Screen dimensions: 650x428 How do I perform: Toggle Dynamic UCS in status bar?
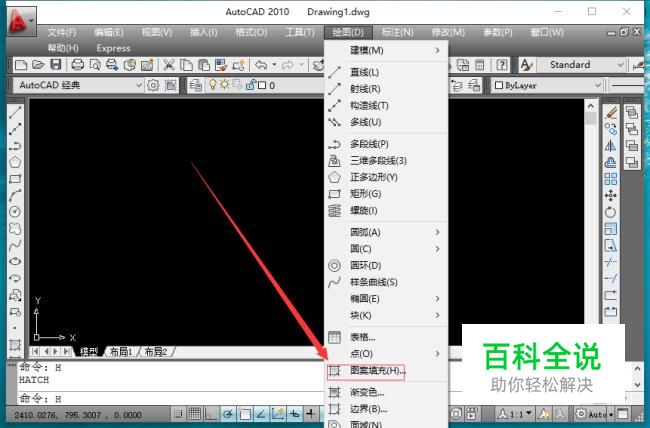pos(278,413)
